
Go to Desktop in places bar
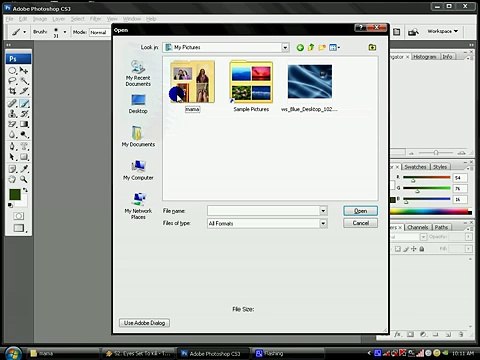[138, 104]
